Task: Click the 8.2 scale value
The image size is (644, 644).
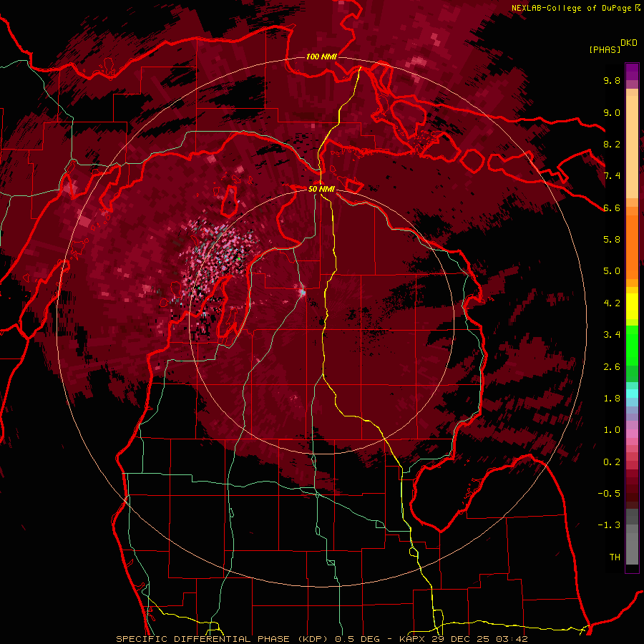Action: 612,144
